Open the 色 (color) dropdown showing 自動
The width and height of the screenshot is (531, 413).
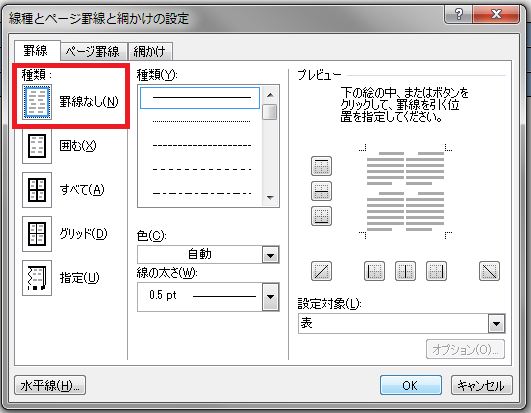coord(208,254)
